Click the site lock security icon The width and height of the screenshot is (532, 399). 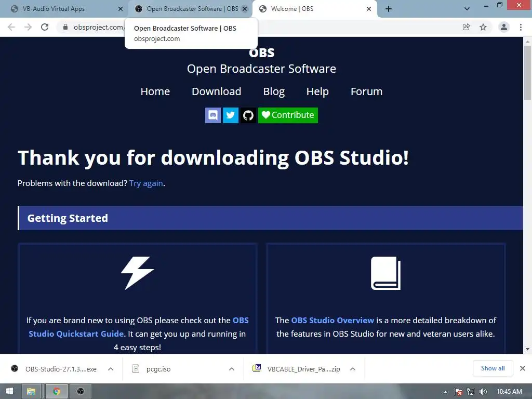65,27
